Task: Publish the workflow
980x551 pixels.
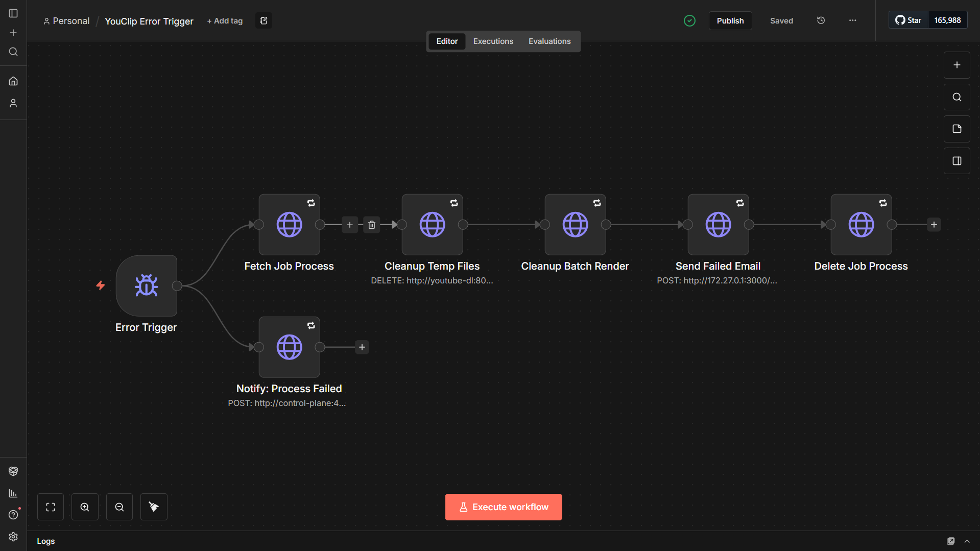Action: pos(730,20)
